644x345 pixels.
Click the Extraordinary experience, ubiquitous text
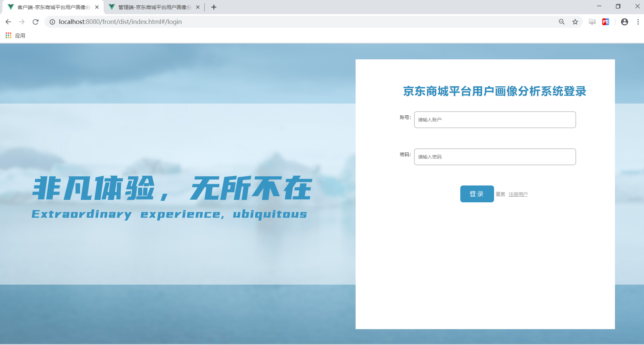point(169,214)
